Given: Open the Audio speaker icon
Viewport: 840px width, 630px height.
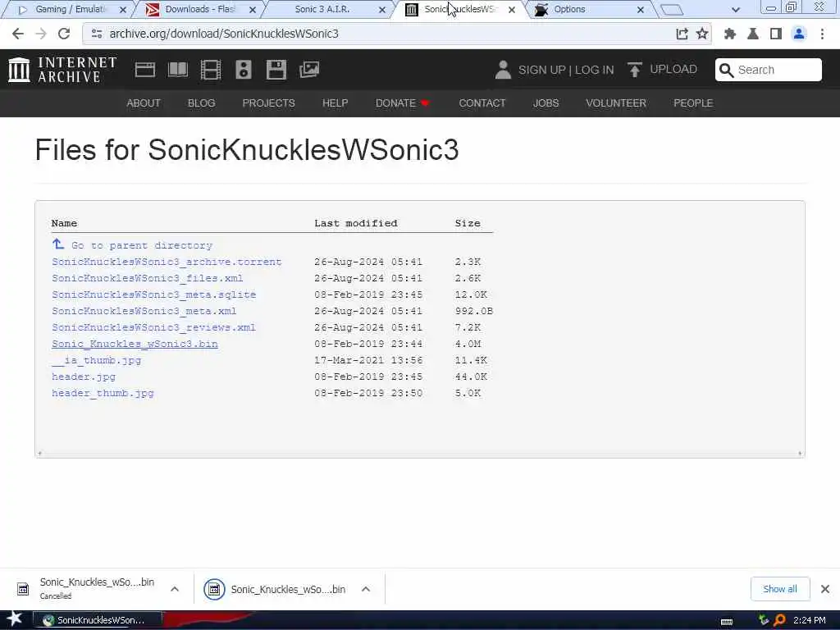Looking at the screenshot, I should coord(243,70).
